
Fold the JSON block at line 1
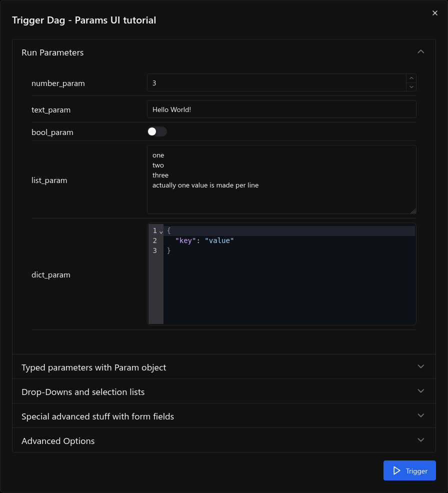coord(161,231)
